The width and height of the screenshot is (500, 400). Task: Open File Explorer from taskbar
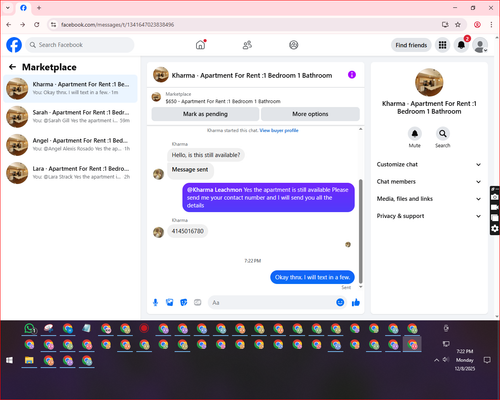pos(29,360)
